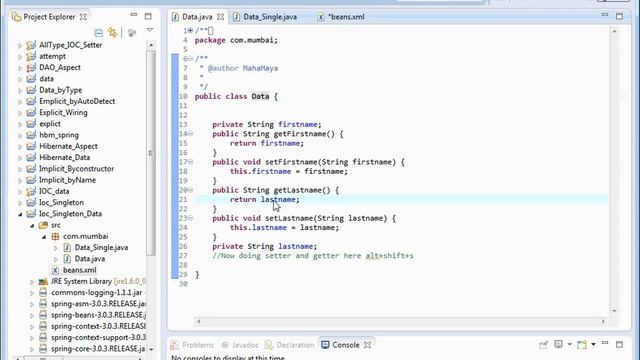Click Project Explorer vertical scrollbar
The image size is (640, 360).
[x=151, y=153]
